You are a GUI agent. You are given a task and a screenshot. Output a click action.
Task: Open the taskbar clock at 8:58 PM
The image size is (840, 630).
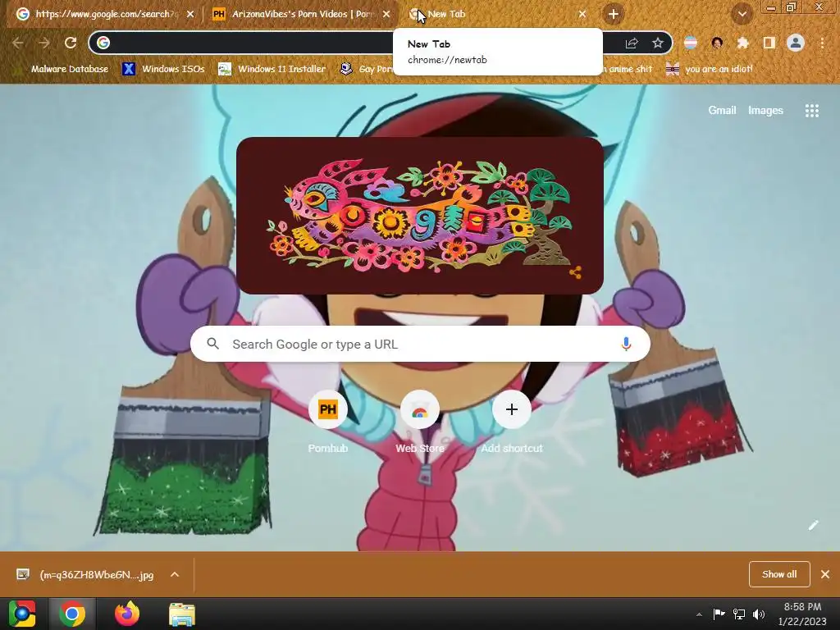[x=802, y=614]
